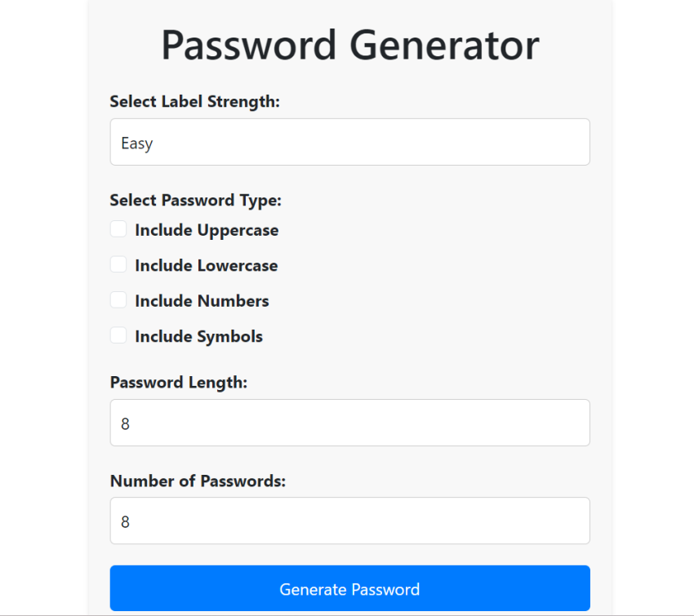Click the "Number of Passwords:" label

pyautogui.click(x=198, y=481)
